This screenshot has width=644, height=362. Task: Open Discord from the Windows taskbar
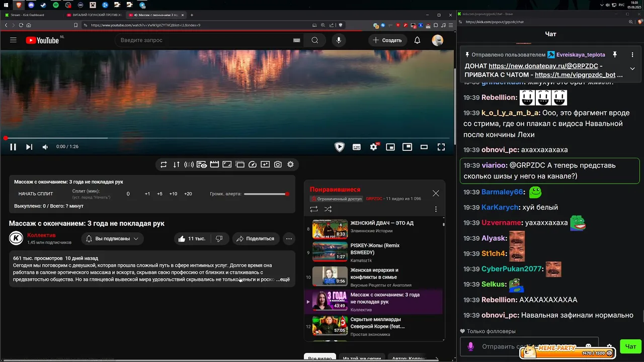31,5
